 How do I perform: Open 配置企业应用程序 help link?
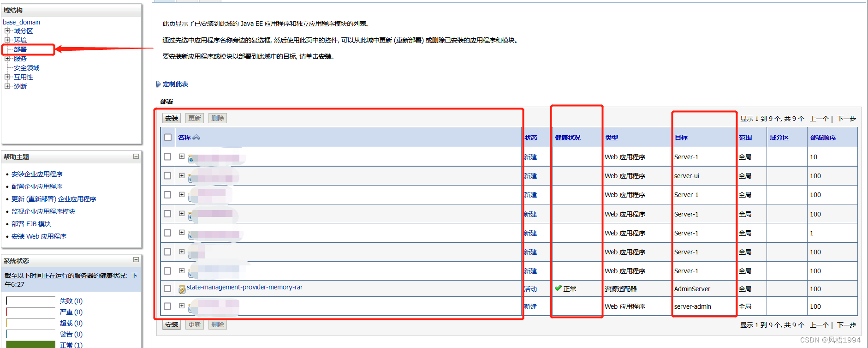[x=37, y=186]
